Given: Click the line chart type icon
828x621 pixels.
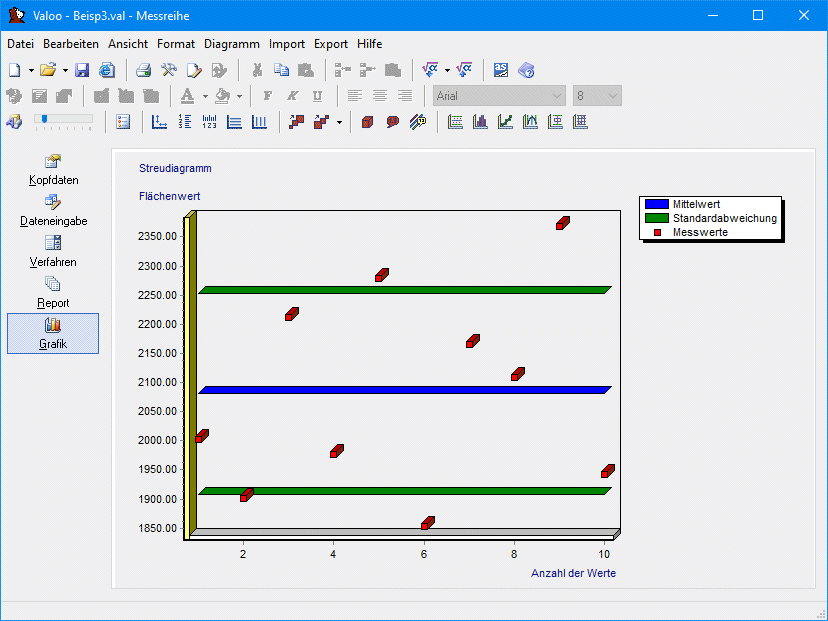Looking at the screenshot, I should pos(506,122).
